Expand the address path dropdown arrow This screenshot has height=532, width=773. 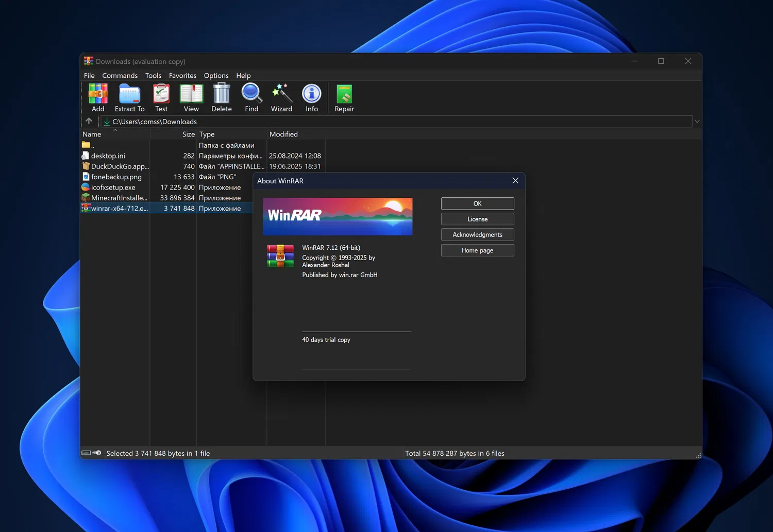(697, 122)
